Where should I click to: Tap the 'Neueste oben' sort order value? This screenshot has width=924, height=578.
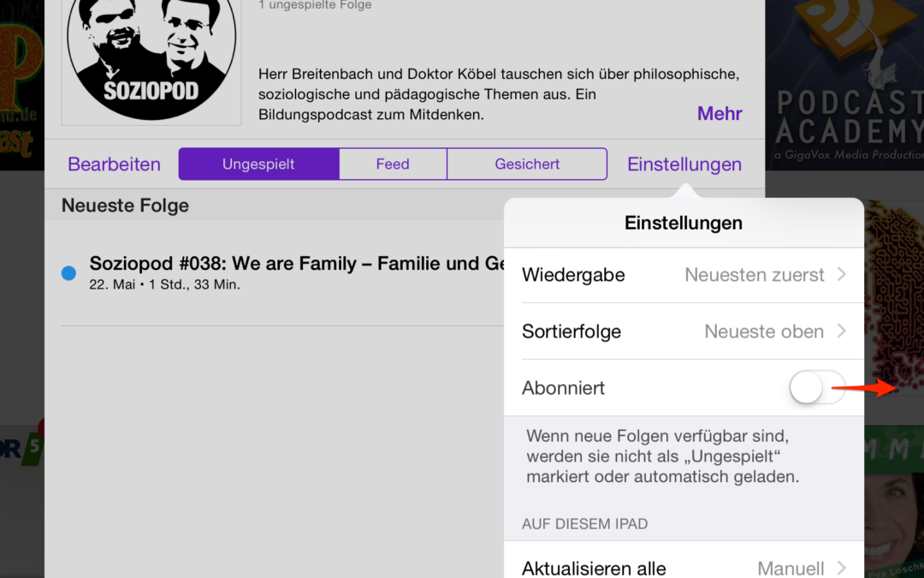coord(764,331)
